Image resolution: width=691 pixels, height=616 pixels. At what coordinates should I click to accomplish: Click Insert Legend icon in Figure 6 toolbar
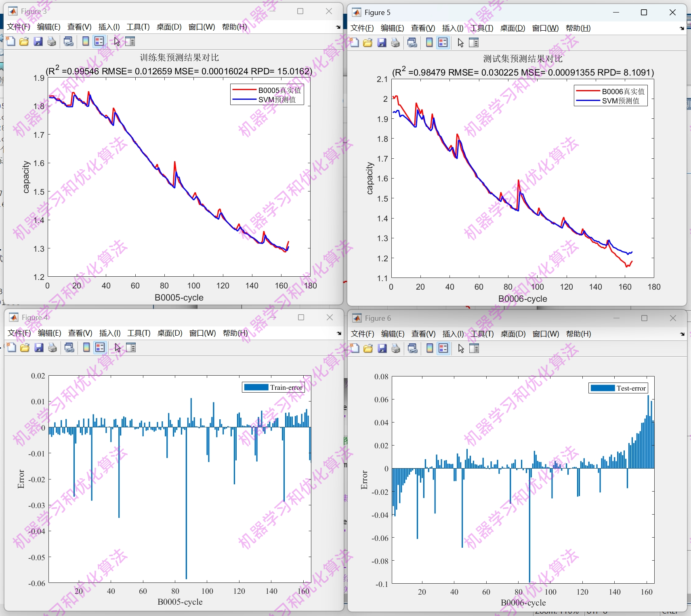click(443, 348)
